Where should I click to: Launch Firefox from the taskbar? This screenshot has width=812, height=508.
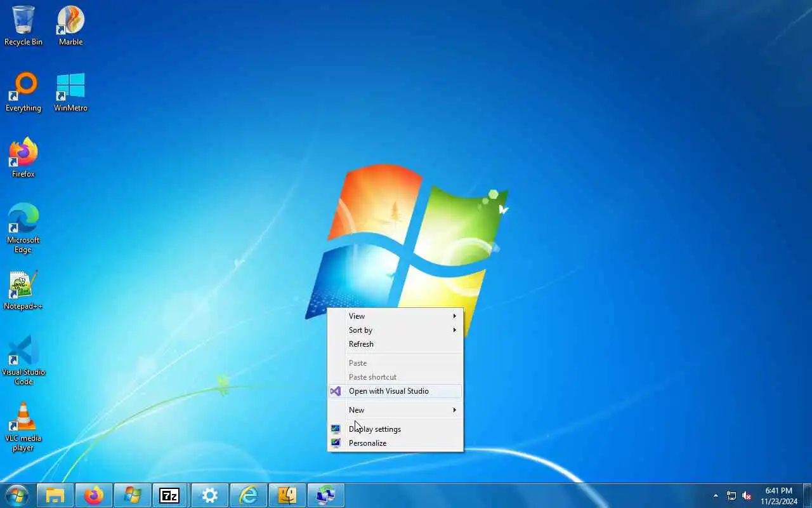94,495
